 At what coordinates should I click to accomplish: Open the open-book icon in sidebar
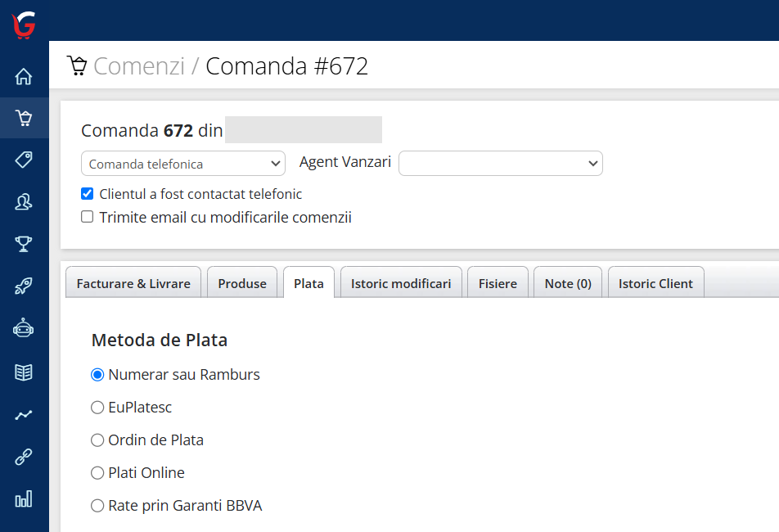tap(24, 372)
